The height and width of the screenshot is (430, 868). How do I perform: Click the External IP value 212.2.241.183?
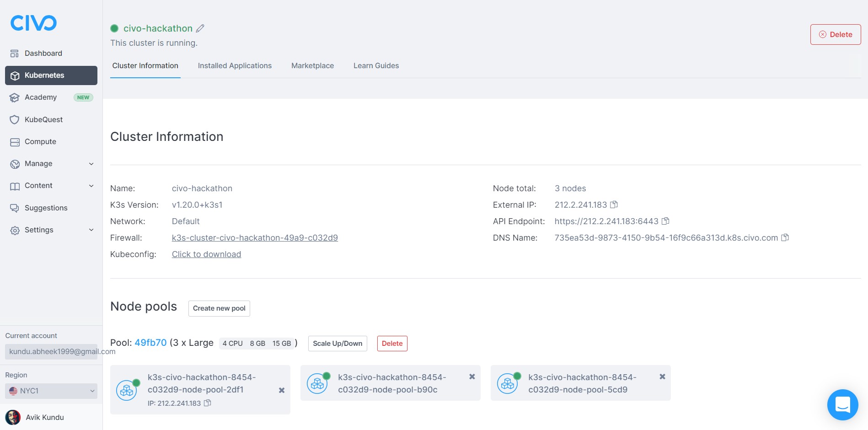tap(581, 205)
